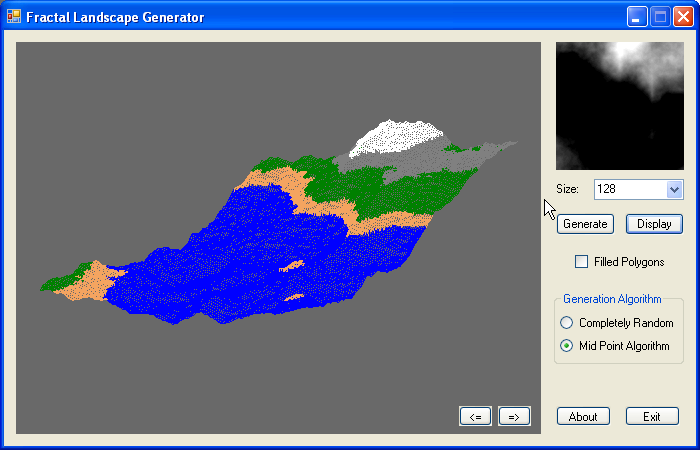Open the About dialog
Viewport: 700px width, 450px height.
click(583, 417)
